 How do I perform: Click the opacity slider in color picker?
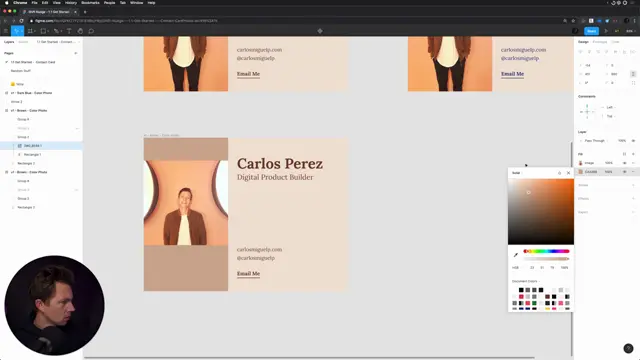click(546, 259)
